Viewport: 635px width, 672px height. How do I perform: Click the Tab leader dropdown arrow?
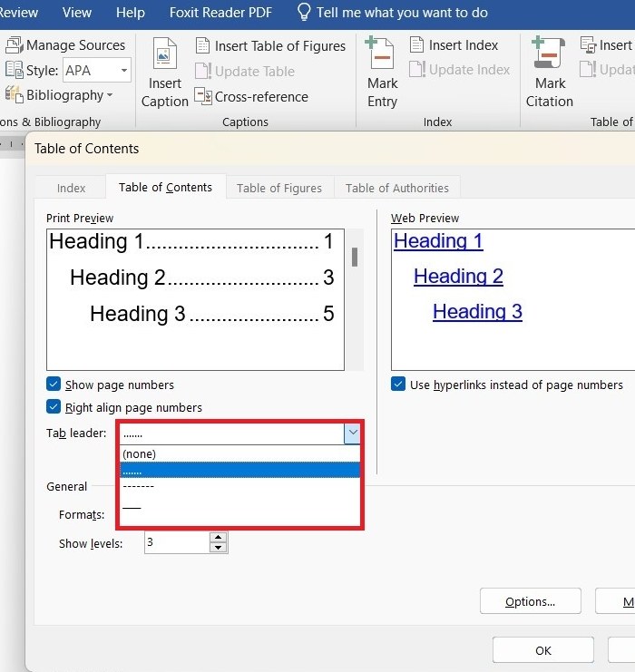click(352, 433)
